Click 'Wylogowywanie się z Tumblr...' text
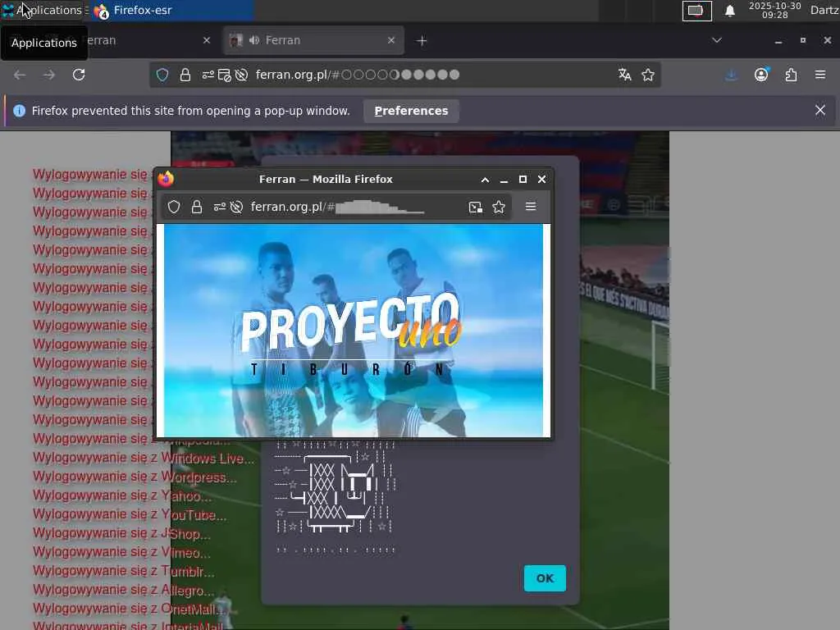 tap(124, 571)
